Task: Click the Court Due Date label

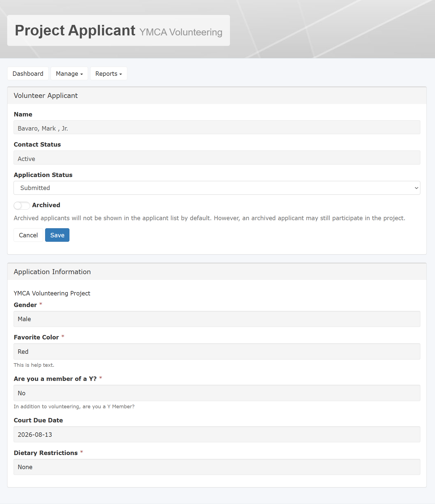Action: pyautogui.click(x=38, y=420)
